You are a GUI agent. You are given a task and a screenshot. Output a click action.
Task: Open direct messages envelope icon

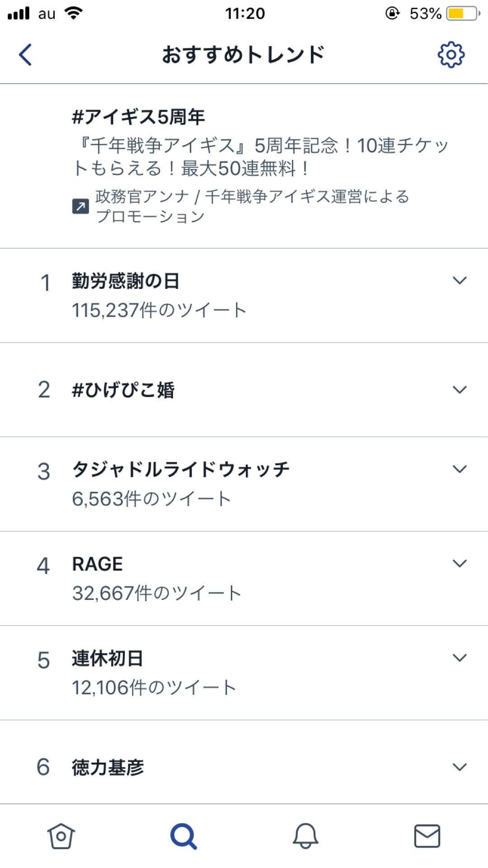click(x=427, y=836)
